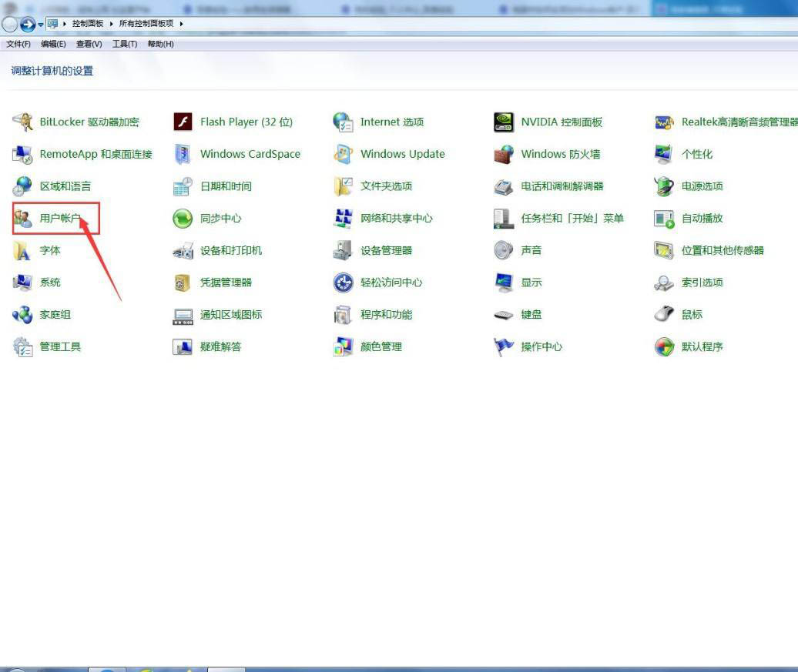Expand the arrow after 所有控制面板项 breadcrumb
Screen dimensions: 798x672
coord(181,23)
